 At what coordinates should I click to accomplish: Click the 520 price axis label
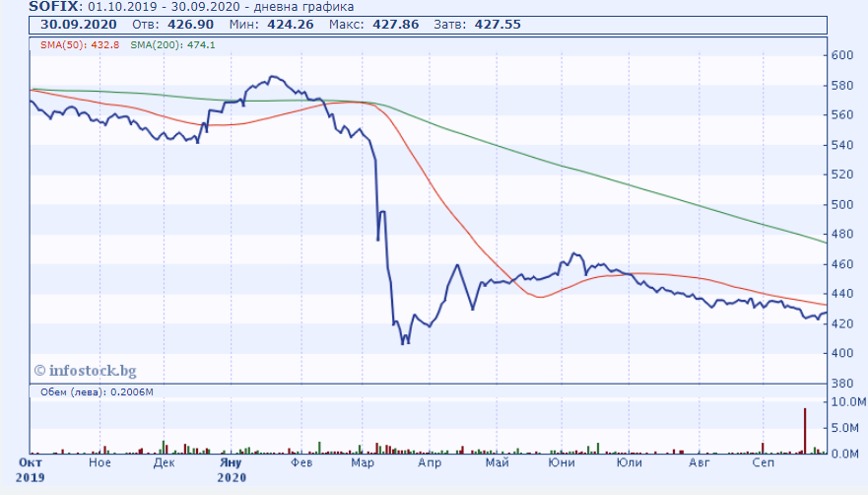(x=842, y=175)
